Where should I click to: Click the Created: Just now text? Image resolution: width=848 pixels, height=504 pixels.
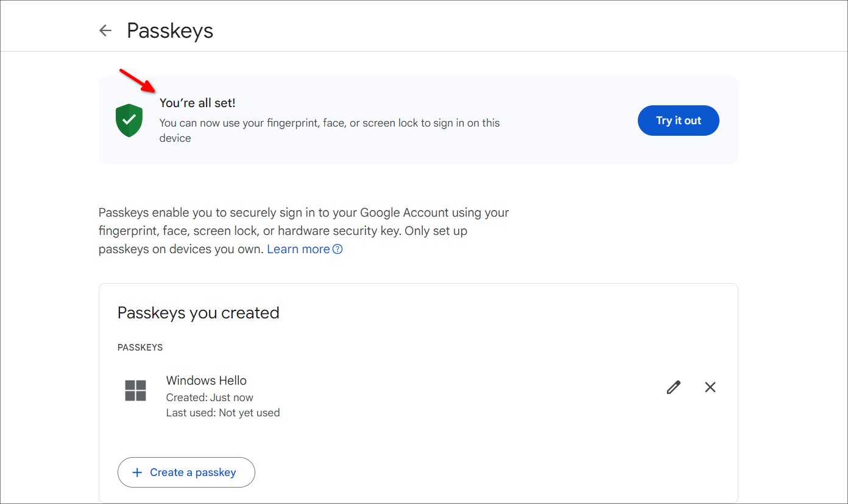coord(210,397)
